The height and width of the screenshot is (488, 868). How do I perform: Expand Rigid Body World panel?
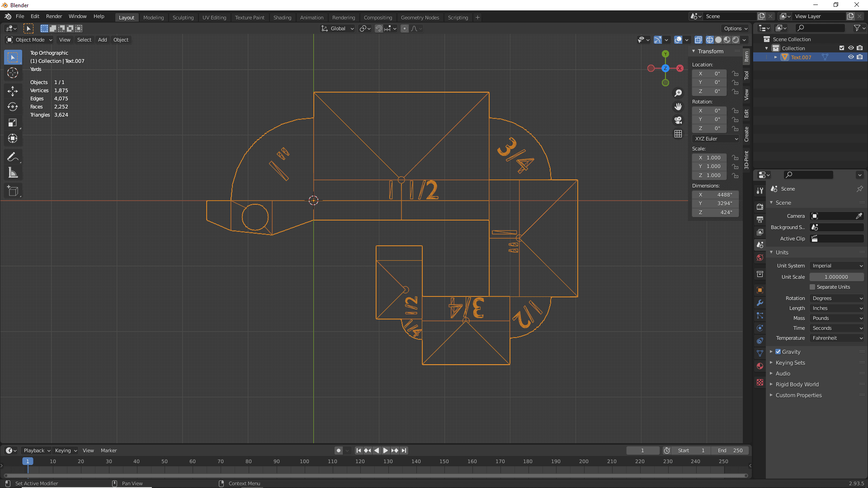[797, 384]
